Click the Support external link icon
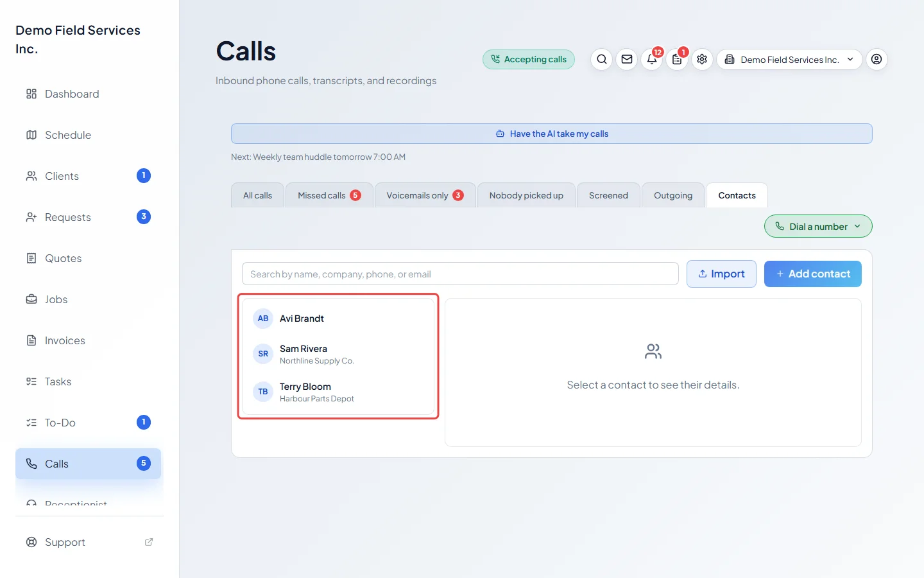This screenshot has height=578, width=924. tap(149, 542)
